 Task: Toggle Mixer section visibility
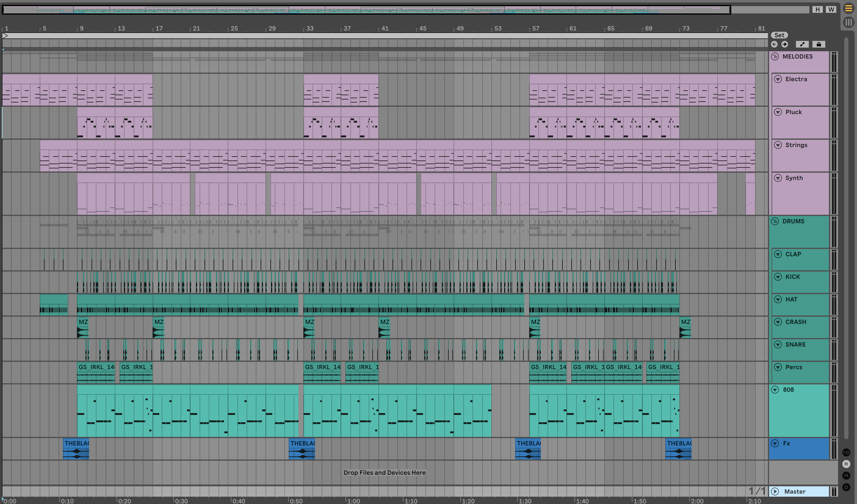tap(846, 475)
